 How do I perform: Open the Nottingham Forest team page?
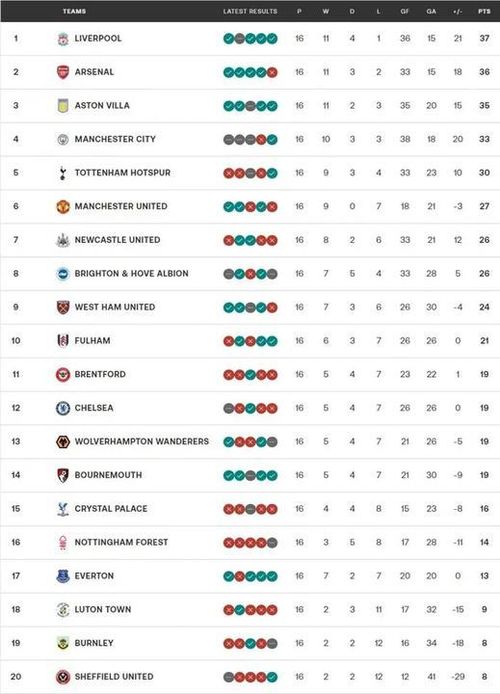pyautogui.click(x=121, y=542)
